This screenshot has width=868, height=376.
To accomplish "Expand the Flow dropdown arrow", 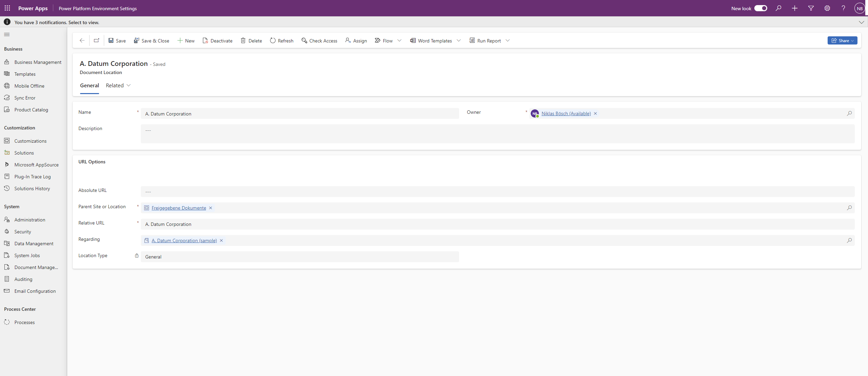I will [399, 41].
